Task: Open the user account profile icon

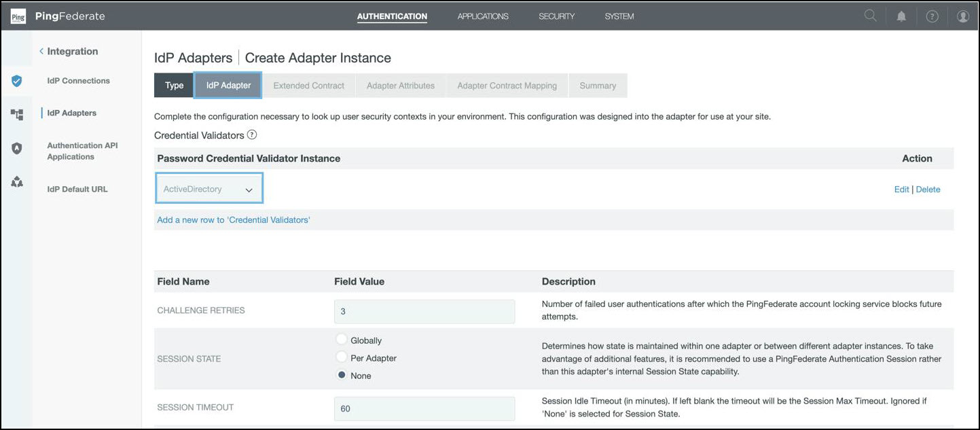Action: click(962, 17)
